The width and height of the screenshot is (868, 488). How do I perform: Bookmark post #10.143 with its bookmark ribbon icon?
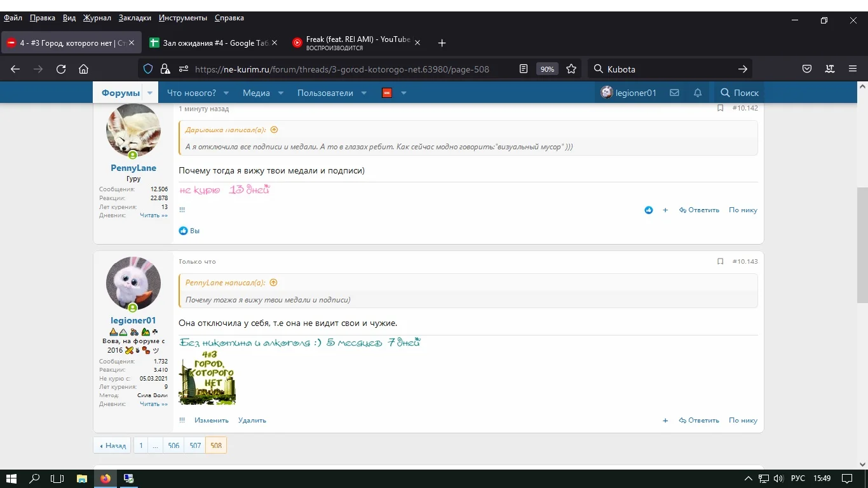click(x=720, y=261)
